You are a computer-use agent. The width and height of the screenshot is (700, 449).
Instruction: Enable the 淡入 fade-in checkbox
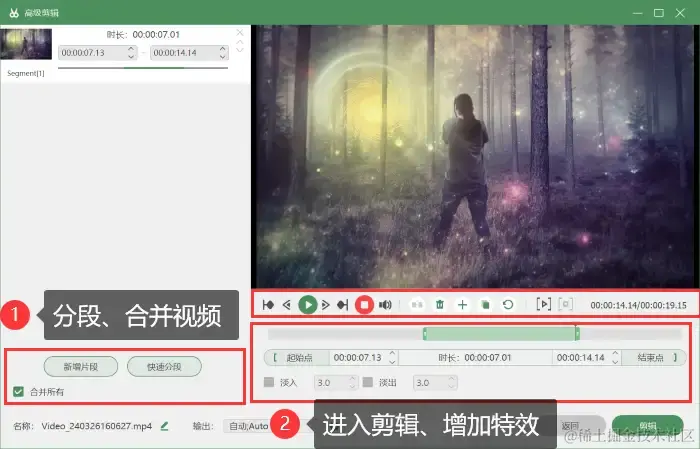(x=269, y=382)
